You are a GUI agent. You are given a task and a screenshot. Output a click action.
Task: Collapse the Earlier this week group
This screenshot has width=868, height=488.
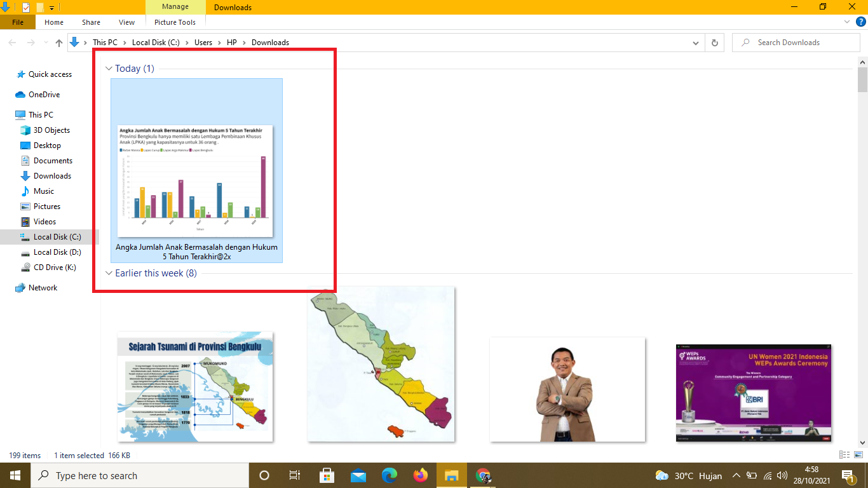[x=109, y=273]
